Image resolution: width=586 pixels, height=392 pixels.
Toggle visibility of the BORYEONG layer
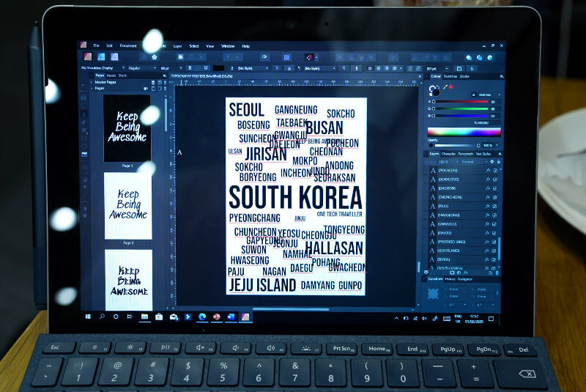495,180
